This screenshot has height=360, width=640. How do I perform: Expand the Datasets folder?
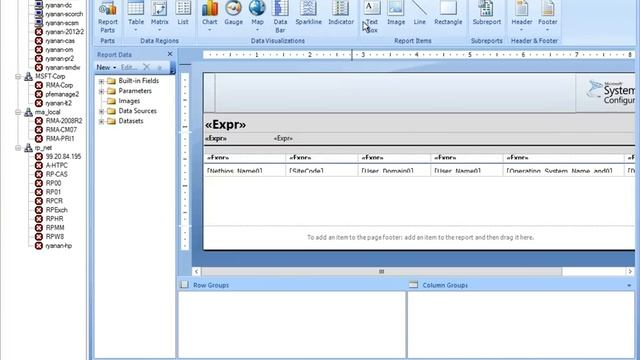[x=101, y=121]
